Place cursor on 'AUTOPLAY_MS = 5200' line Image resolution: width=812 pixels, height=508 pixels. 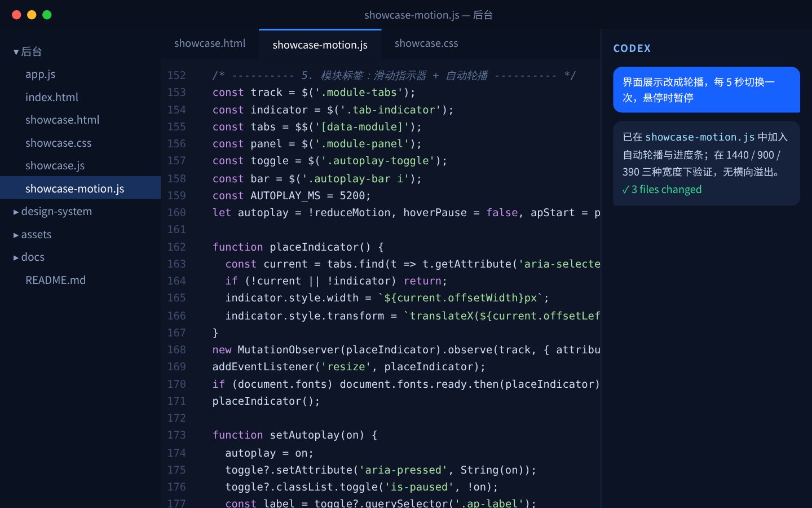coord(292,196)
